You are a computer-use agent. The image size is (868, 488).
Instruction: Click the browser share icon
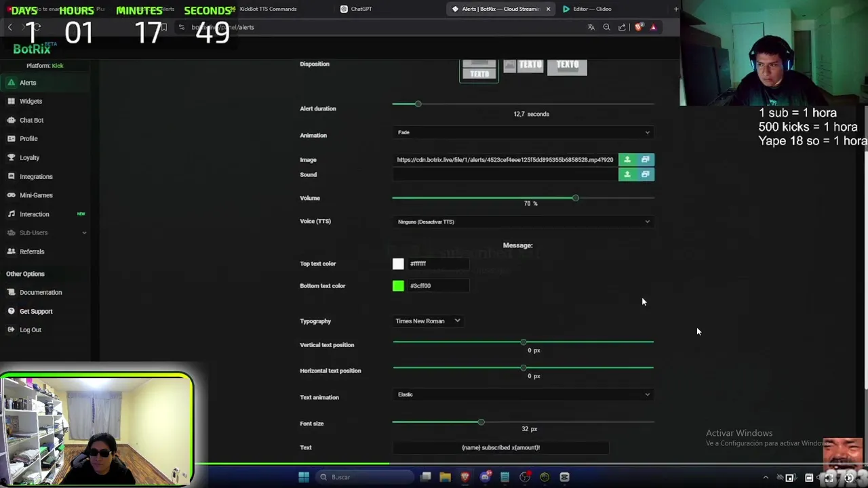pyautogui.click(x=622, y=27)
